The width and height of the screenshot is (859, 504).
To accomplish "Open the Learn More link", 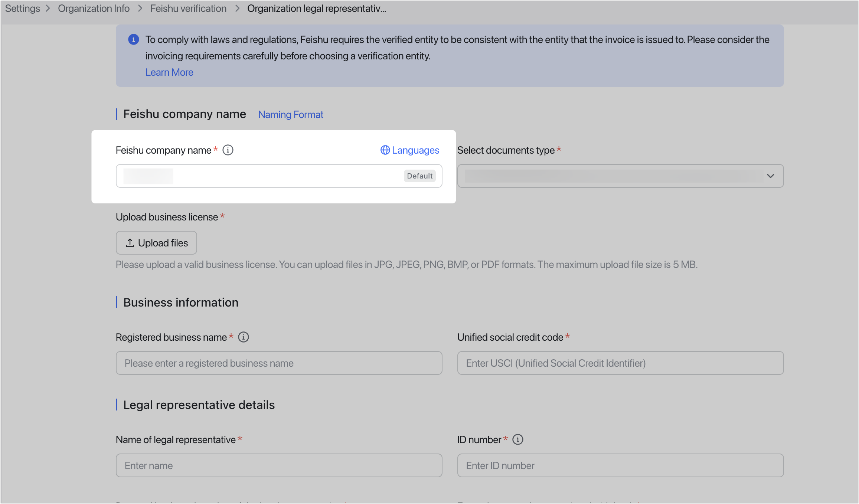I will [x=169, y=72].
